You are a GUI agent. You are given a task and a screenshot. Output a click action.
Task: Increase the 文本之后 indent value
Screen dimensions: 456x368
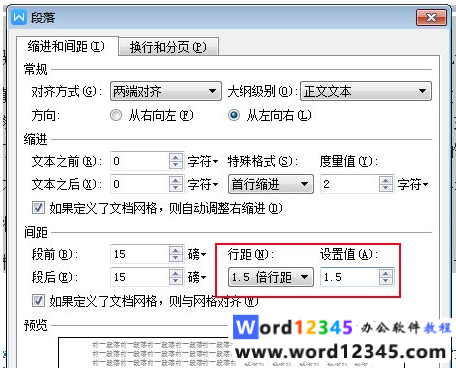tap(176, 180)
